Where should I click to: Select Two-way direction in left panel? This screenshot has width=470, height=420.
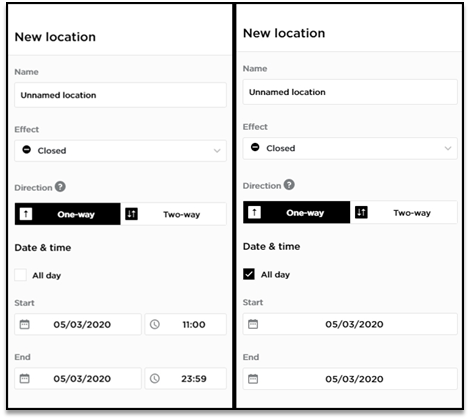point(173,214)
